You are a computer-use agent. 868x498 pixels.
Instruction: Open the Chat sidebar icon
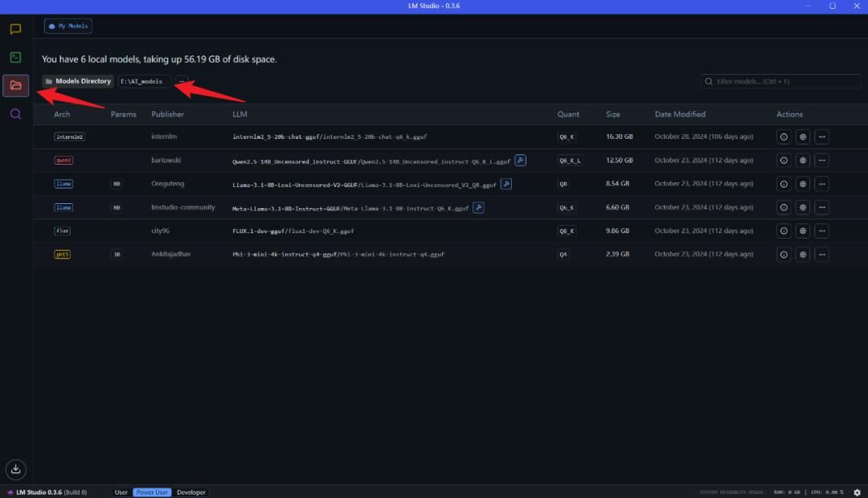click(15, 29)
